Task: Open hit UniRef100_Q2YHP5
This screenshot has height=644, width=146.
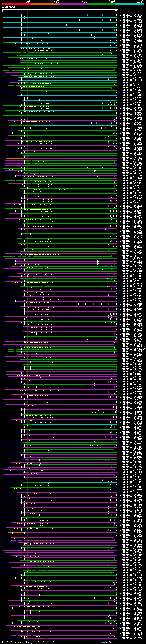Action: point(131,20)
